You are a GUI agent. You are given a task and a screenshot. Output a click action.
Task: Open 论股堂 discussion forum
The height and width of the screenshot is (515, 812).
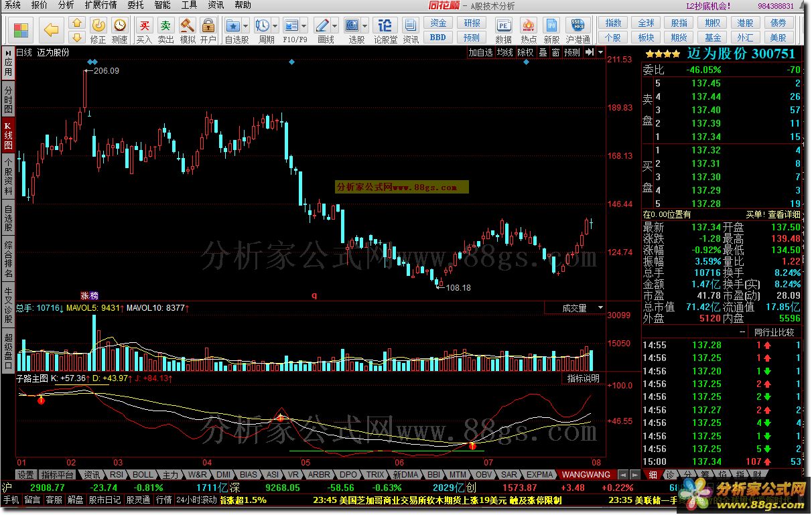pyautogui.click(x=385, y=31)
